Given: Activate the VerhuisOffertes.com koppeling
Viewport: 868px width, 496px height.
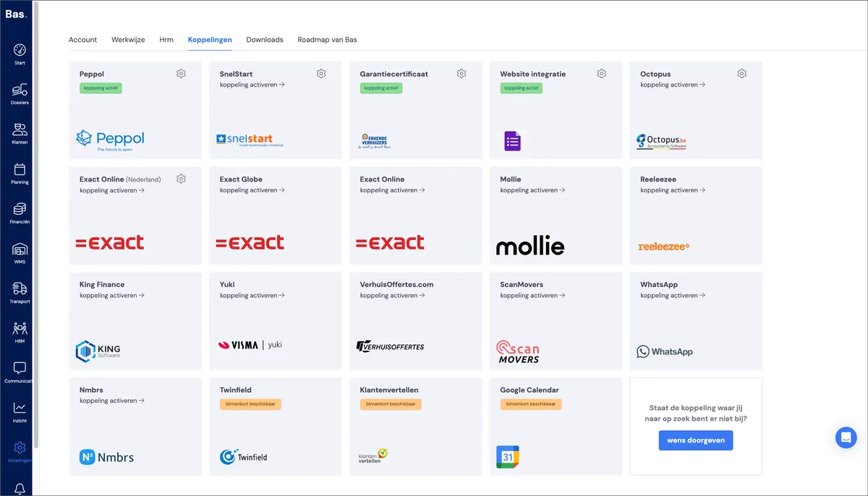Looking at the screenshot, I should 392,295.
